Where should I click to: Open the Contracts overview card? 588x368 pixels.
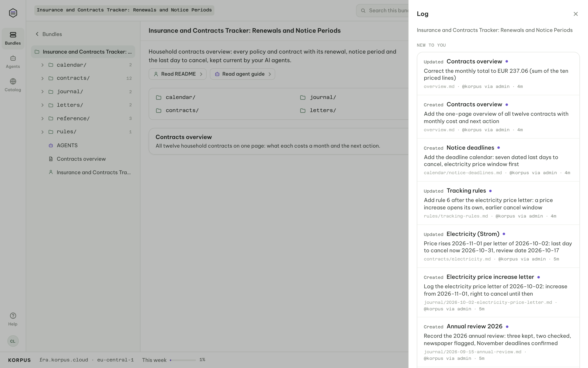(x=278, y=141)
